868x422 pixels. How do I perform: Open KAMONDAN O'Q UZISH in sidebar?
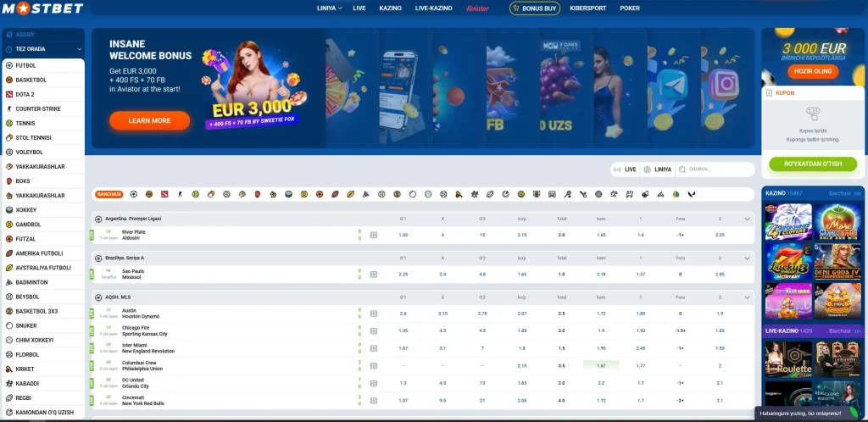point(43,413)
